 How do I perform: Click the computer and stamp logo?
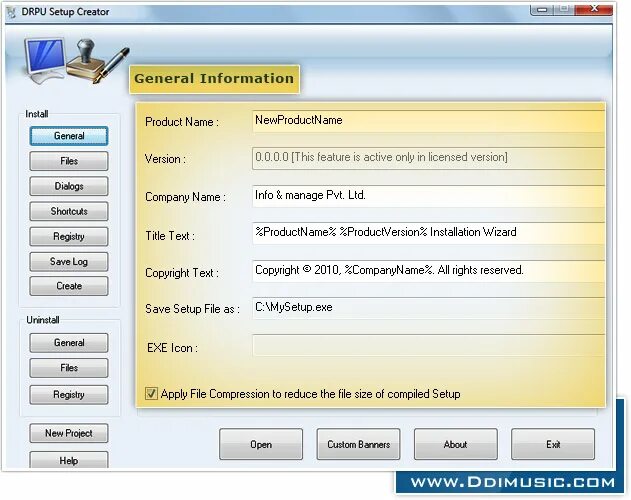click(x=76, y=60)
